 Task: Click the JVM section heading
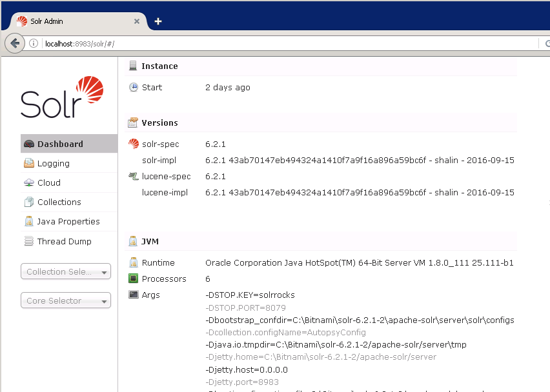pyautogui.click(x=150, y=241)
